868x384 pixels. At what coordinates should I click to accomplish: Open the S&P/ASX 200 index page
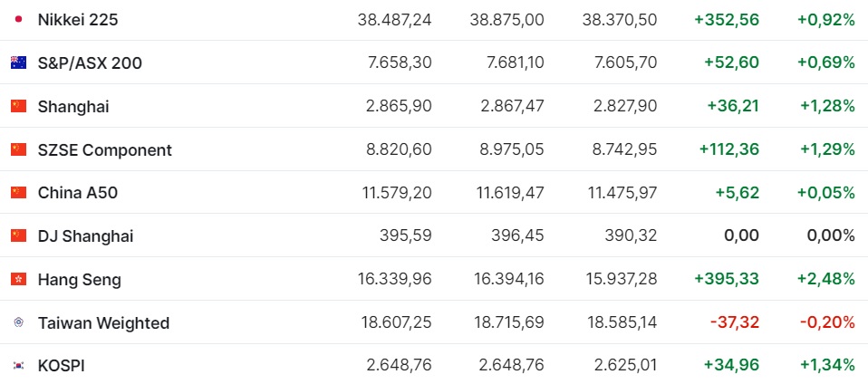[90, 63]
